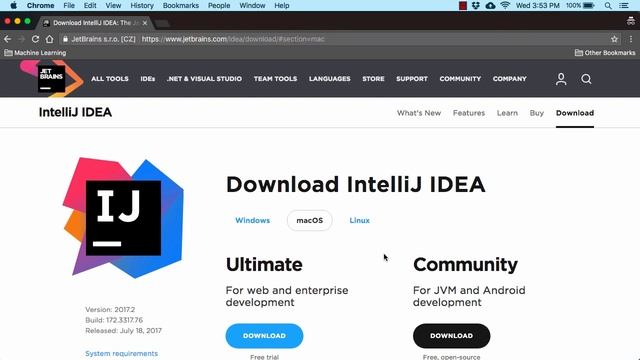The image size is (640, 360).
Task: Click the IntelliJ IDEA product title link
Action: tap(75, 112)
